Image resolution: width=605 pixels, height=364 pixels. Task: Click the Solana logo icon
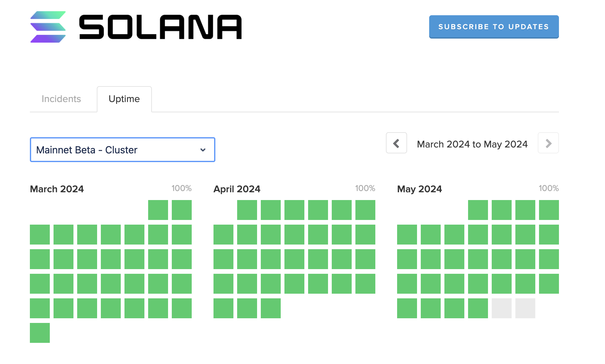click(x=48, y=27)
